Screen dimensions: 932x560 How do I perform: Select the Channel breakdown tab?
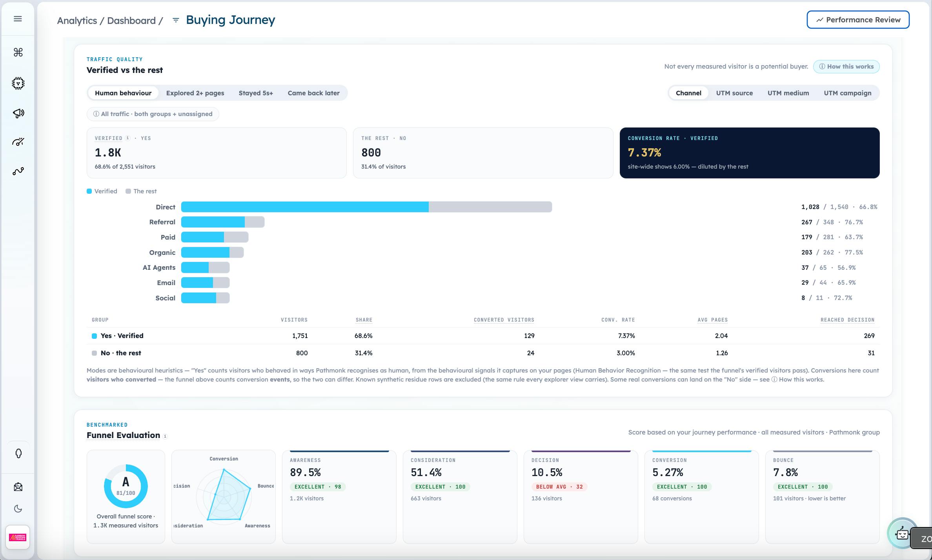[688, 93]
